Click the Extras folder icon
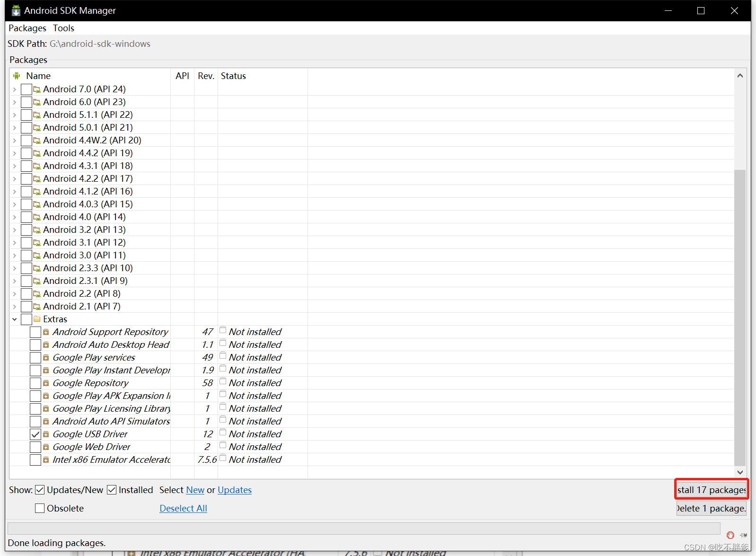This screenshot has height=556, width=756. point(37,319)
